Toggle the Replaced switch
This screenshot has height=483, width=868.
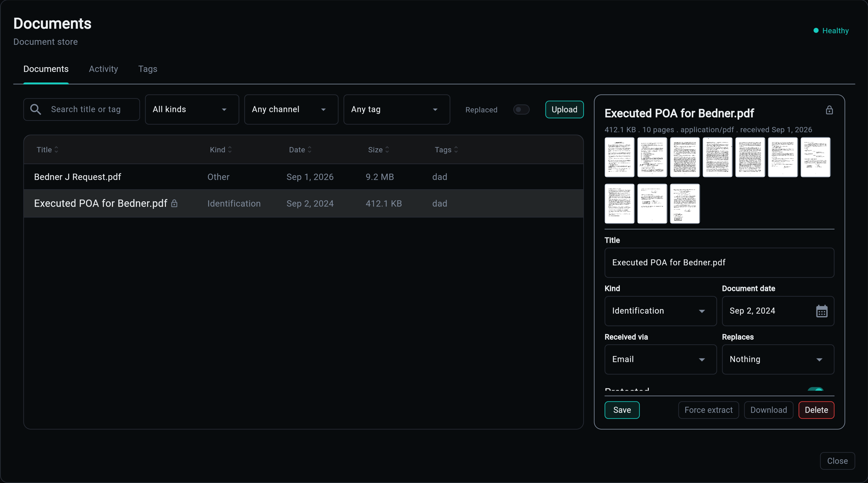coord(521,110)
